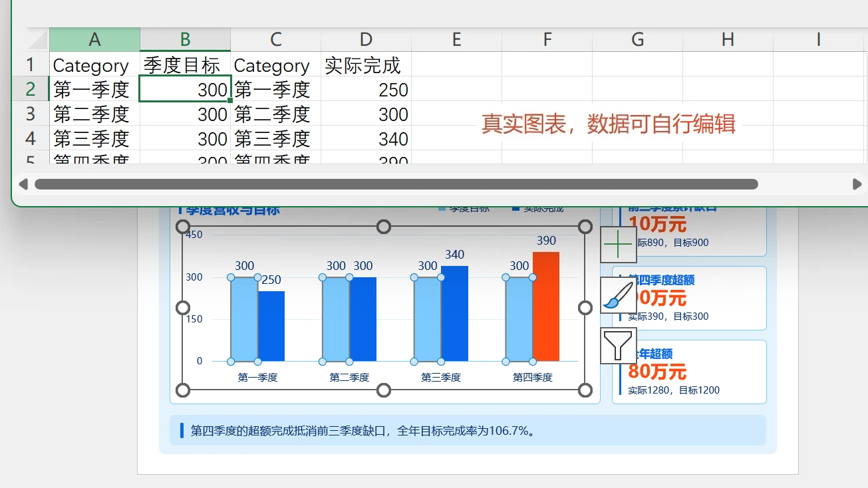Click left arrow of spreadsheet scrollbar
The image size is (868, 488).
(x=23, y=184)
